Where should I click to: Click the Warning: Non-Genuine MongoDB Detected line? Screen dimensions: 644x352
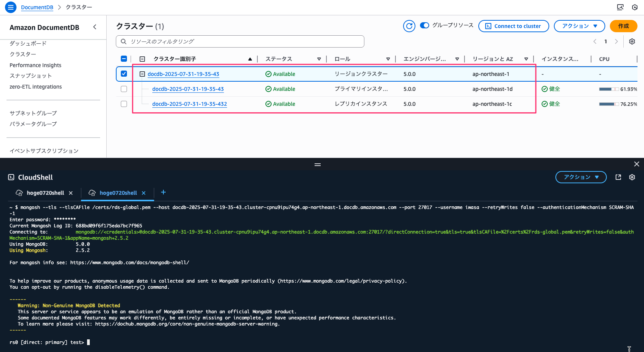coord(69,306)
